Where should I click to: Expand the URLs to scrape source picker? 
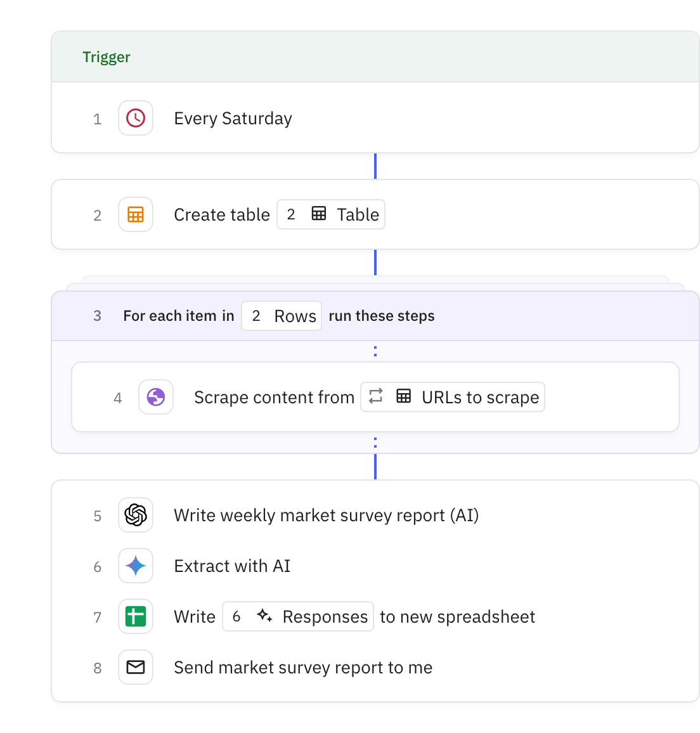(x=452, y=397)
